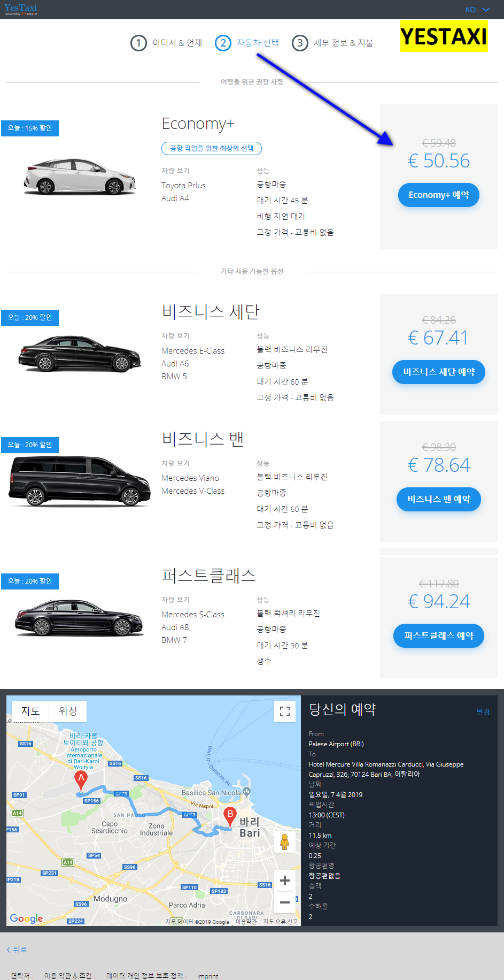This screenshot has width=504, height=980.
Task: Zoom in on the map
Action: 285,881
